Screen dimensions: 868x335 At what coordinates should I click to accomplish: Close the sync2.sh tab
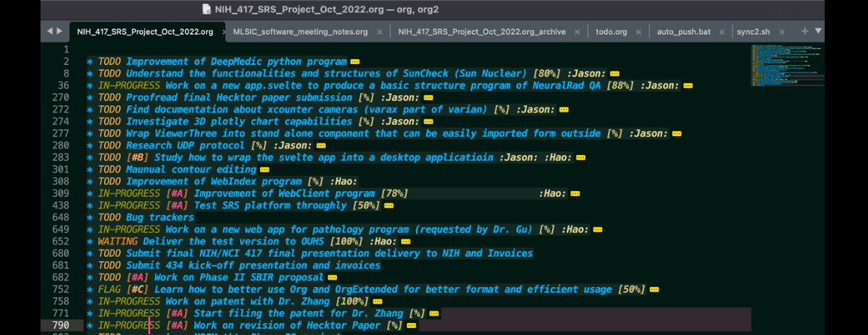coord(782,32)
